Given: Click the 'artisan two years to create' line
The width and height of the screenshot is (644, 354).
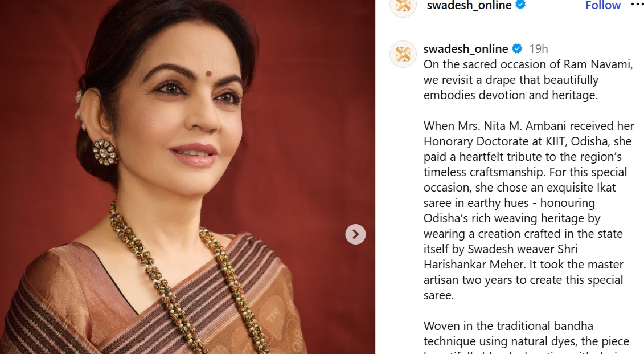Looking at the screenshot, I should pos(523,280).
